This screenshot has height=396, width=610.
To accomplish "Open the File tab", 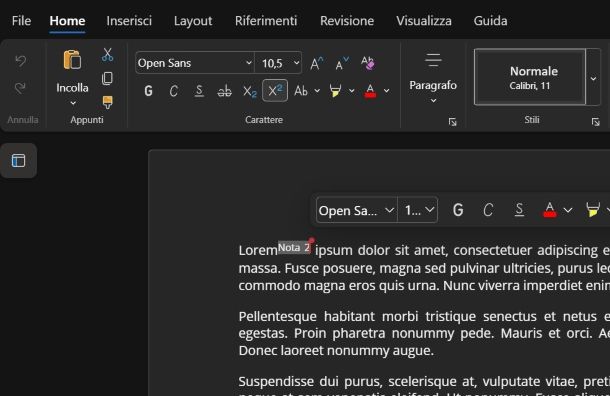I will coord(21,21).
